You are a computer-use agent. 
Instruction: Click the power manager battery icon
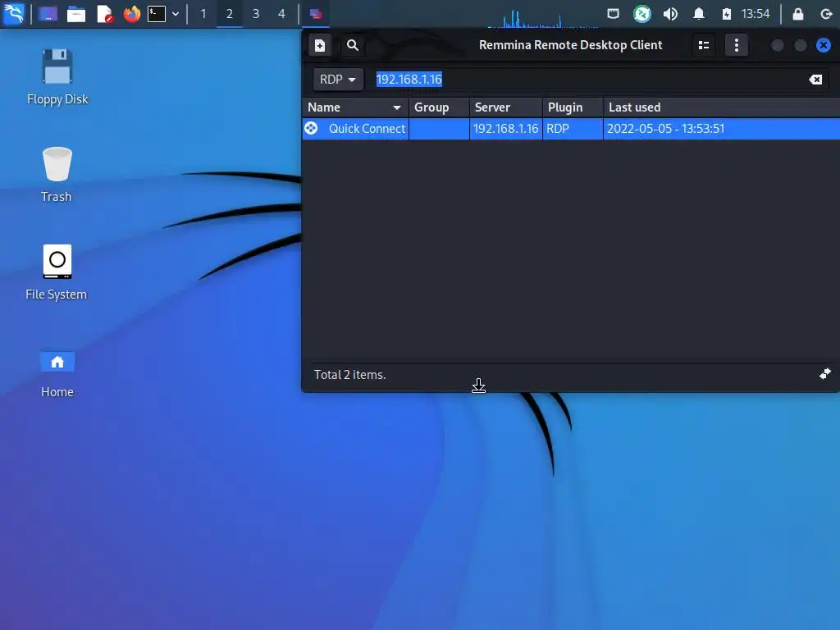tap(727, 14)
